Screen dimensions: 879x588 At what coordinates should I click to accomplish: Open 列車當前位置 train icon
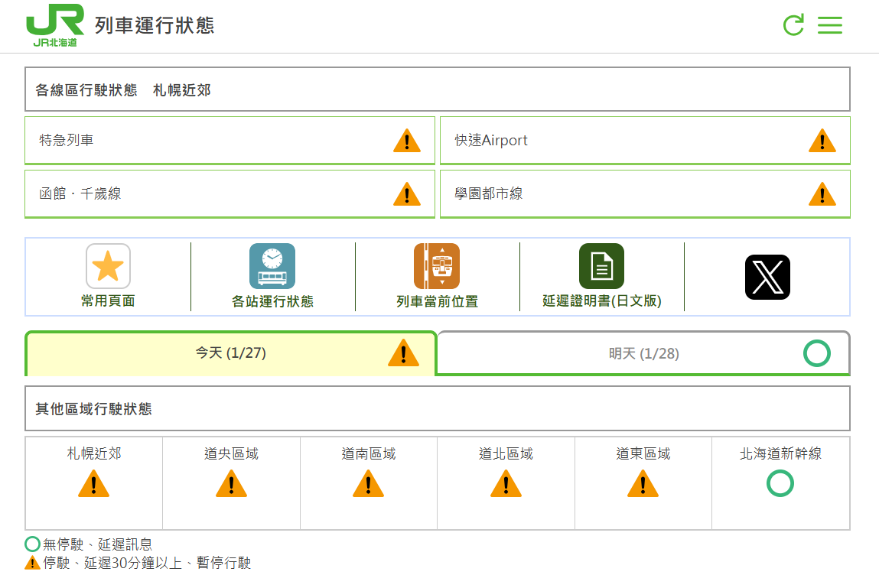coord(437,266)
